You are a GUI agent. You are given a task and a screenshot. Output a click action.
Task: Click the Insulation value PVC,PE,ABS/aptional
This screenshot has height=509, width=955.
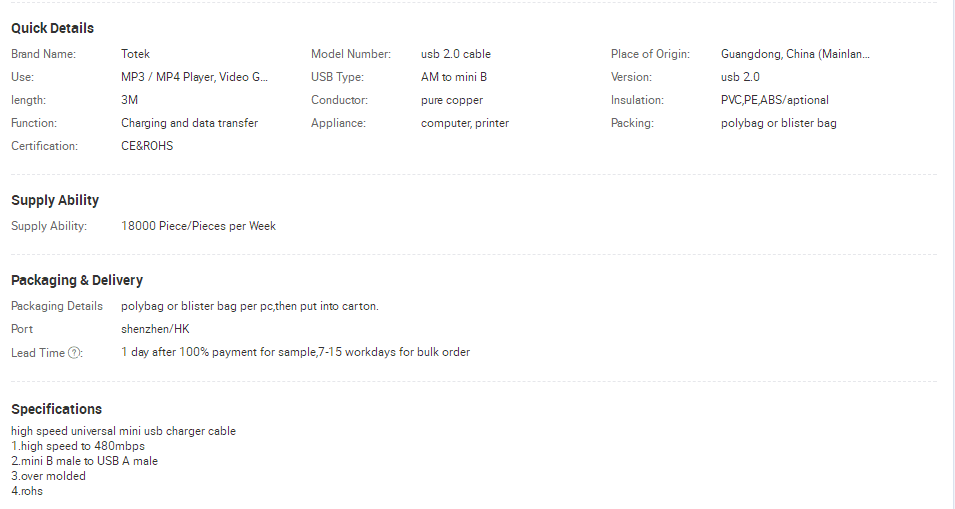[775, 100]
